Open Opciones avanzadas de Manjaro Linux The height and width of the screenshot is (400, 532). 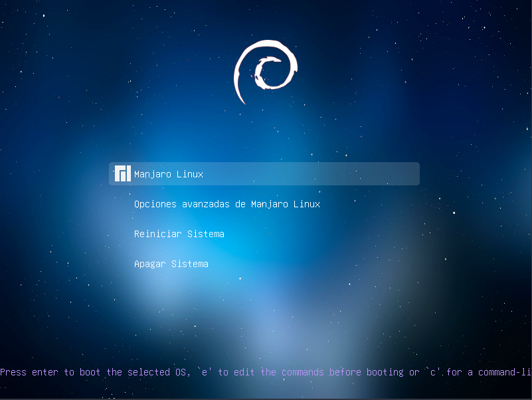pos(227,204)
